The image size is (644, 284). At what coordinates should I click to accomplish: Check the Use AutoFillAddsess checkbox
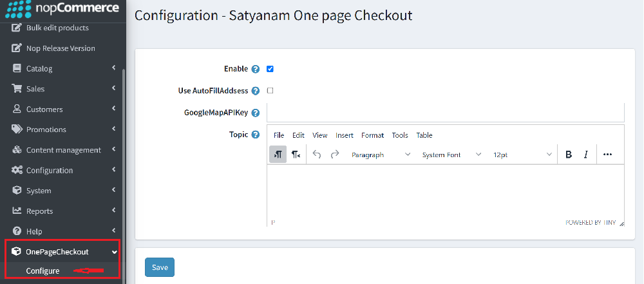coord(270,90)
